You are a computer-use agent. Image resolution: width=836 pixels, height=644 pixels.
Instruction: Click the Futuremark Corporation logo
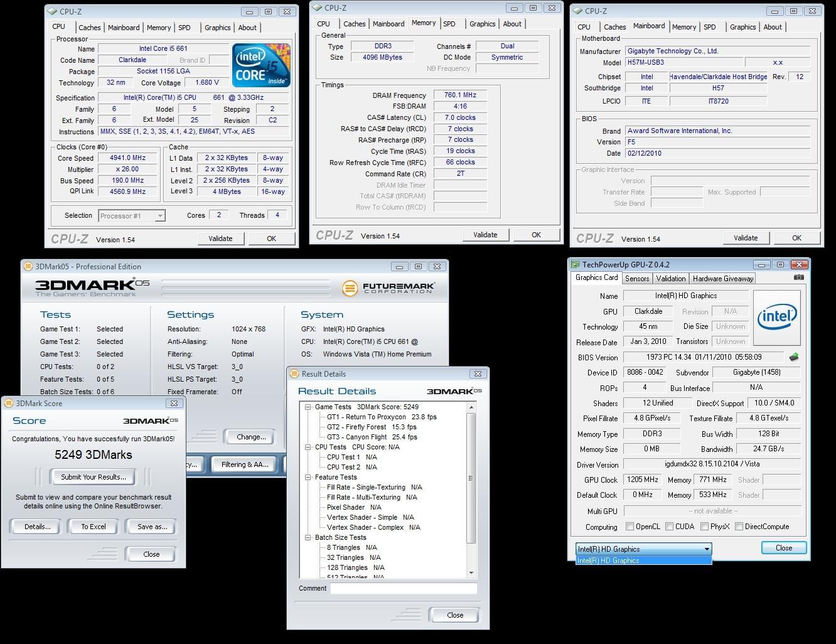[389, 288]
